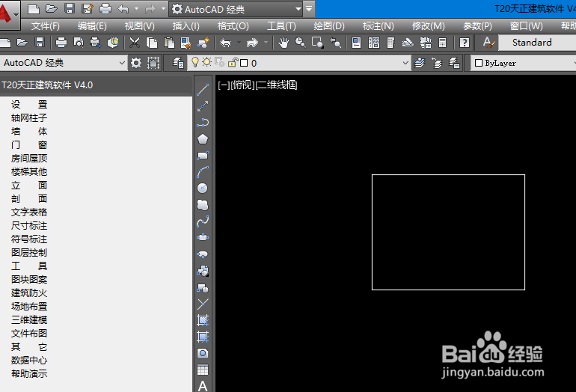Select the Construction Line tool
Image resolution: width=576 pixels, height=392 pixels.
point(203,106)
